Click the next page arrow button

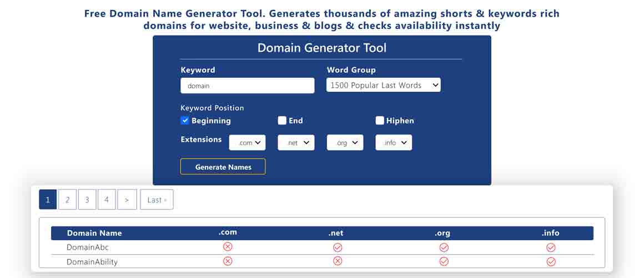pos(127,200)
